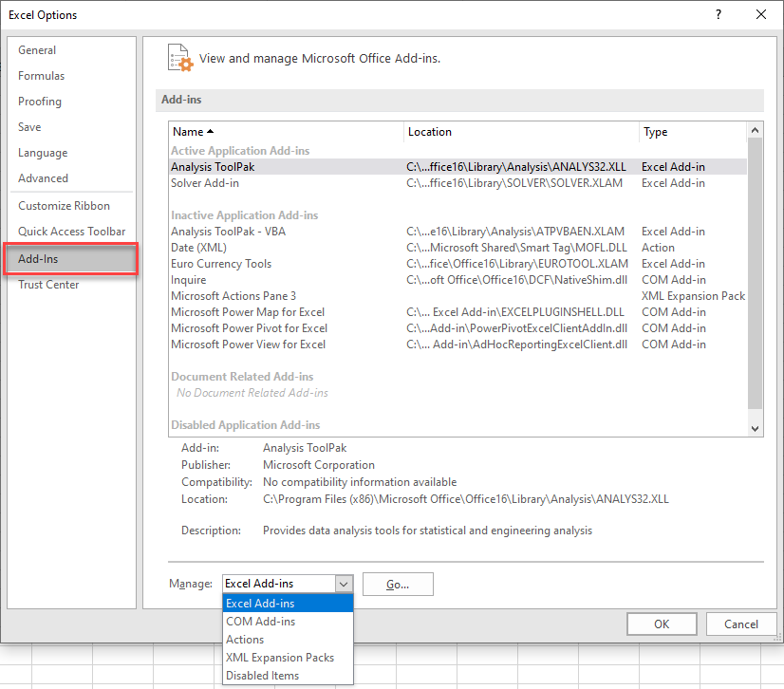Click the NativeShim.dll location cell
The height and width of the screenshot is (689, 784).
pos(516,280)
